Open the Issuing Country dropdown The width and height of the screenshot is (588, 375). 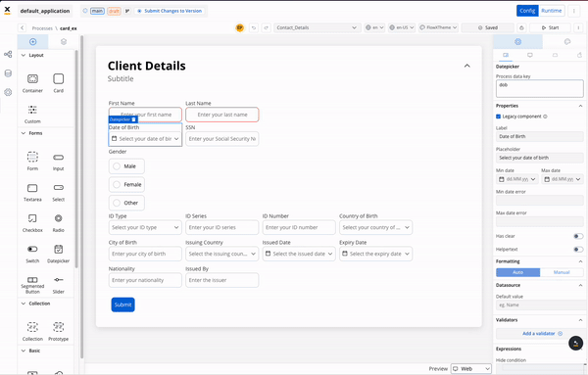222,254
